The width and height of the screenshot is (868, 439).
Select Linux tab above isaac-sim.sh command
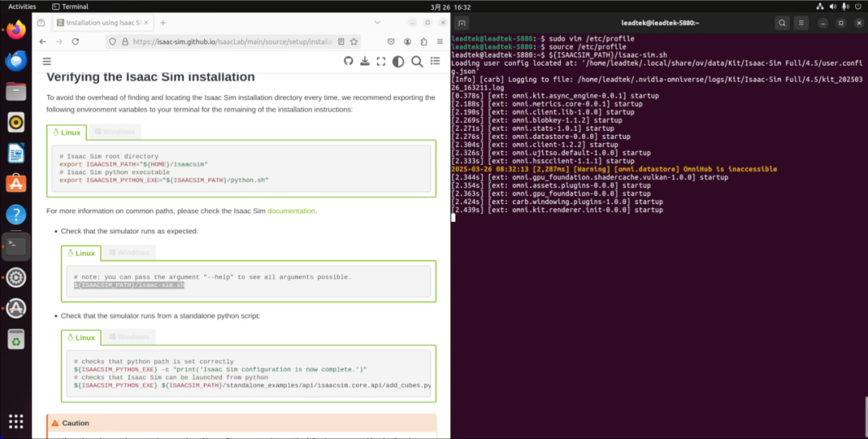coord(81,253)
